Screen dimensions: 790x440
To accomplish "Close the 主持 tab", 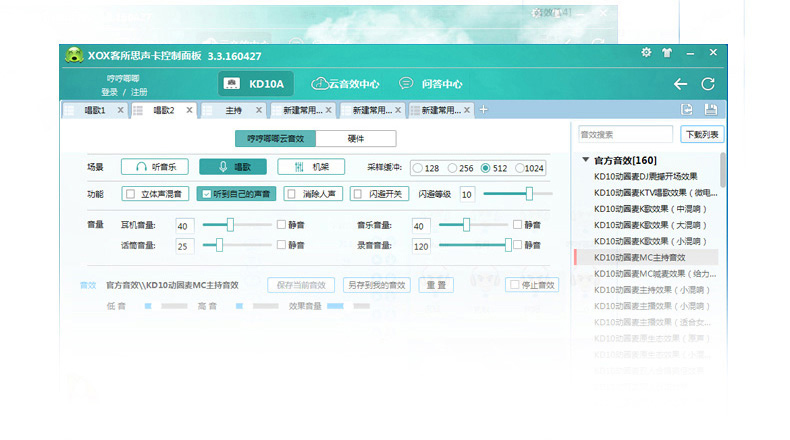I will click(x=259, y=110).
